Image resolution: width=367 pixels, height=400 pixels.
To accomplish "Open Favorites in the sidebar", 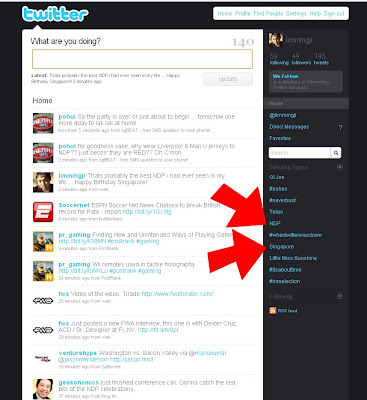I will 280,138.
